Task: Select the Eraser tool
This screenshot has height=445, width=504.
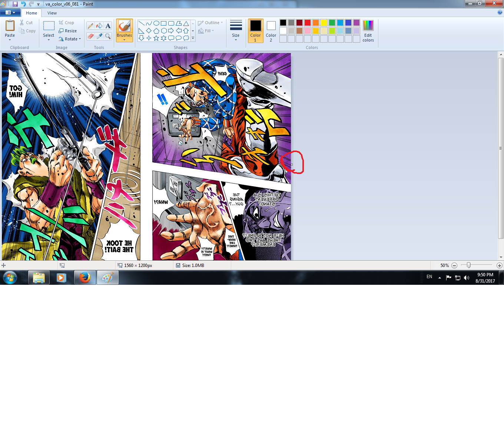Action: click(x=90, y=36)
